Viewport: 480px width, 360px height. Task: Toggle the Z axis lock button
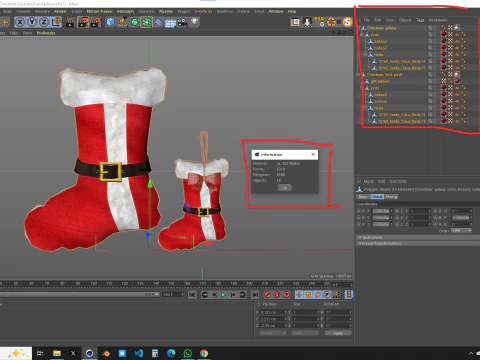tap(44, 22)
